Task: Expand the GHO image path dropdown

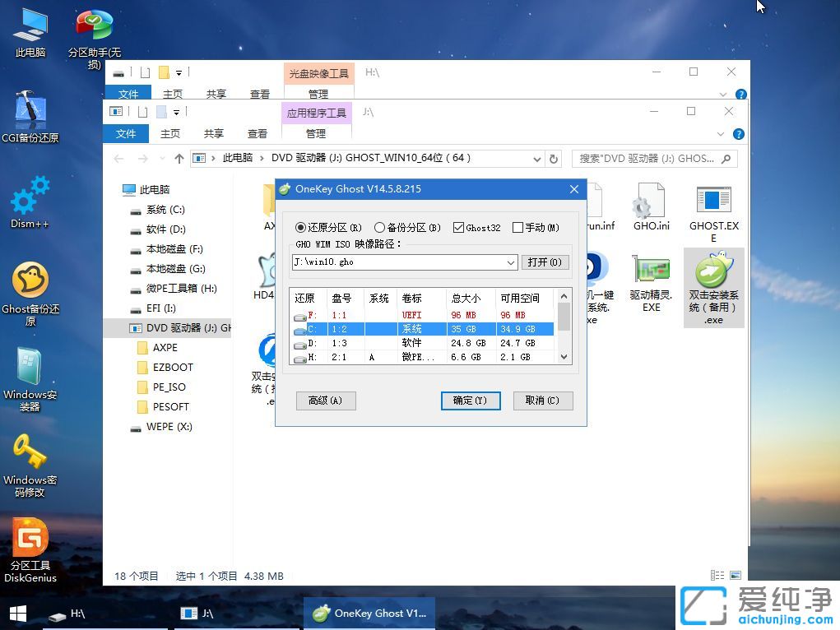Action: tap(510, 263)
